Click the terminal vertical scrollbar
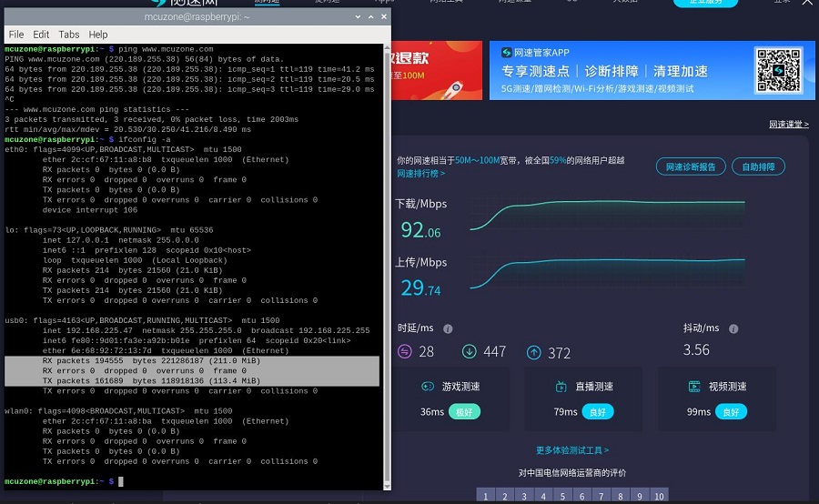819x504 pixels. [x=387, y=267]
